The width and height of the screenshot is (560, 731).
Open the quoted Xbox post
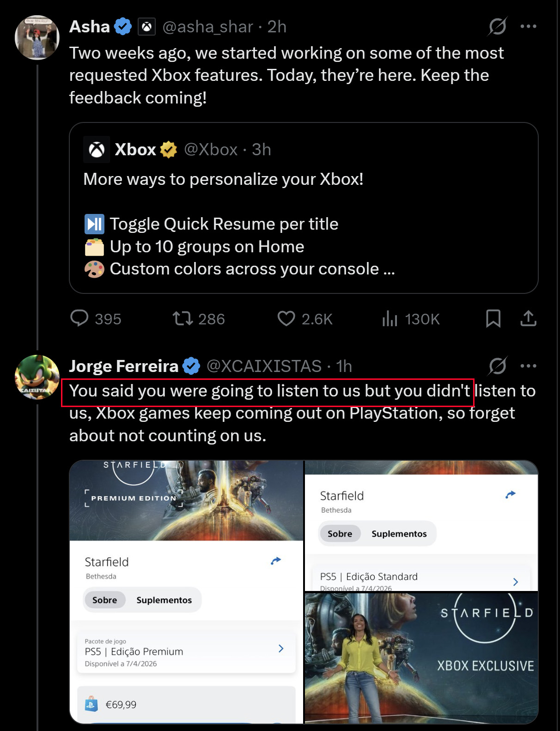(304, 207)
